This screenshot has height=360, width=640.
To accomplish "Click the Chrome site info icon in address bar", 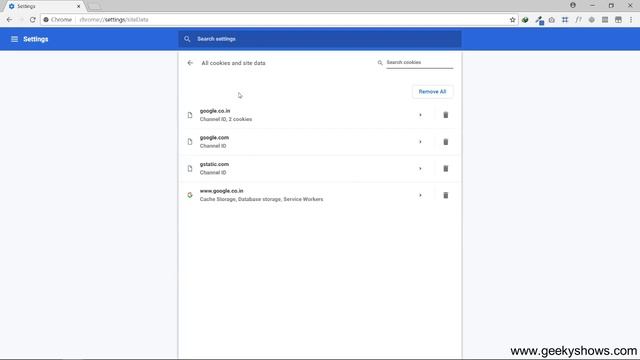I will point(46,20).
